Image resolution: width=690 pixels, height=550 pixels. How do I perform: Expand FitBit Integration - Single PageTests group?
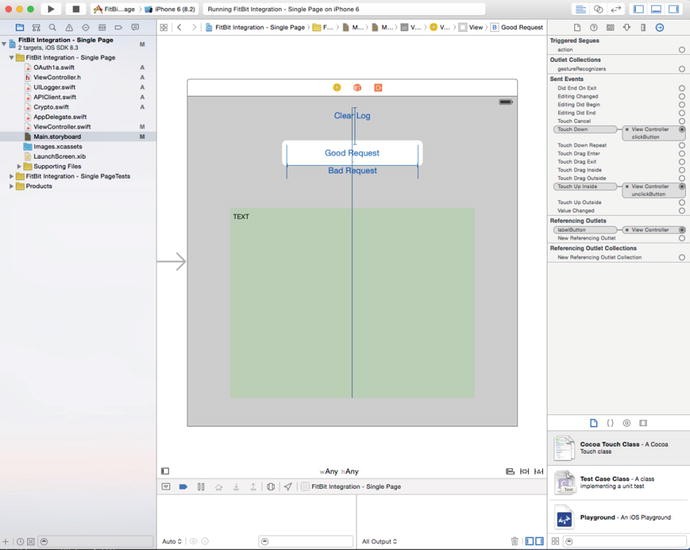(11, 176)
